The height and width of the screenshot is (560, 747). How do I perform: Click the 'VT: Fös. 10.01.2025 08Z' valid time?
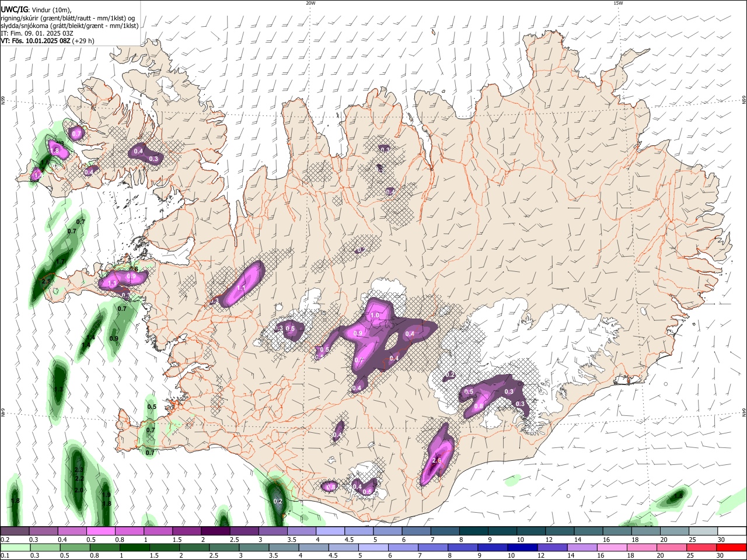36,41
